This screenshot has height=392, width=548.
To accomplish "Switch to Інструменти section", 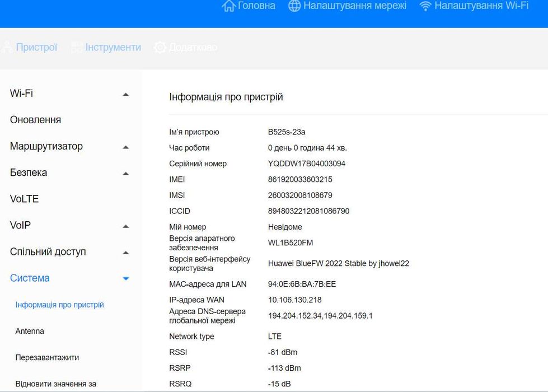I will (113, 47).
